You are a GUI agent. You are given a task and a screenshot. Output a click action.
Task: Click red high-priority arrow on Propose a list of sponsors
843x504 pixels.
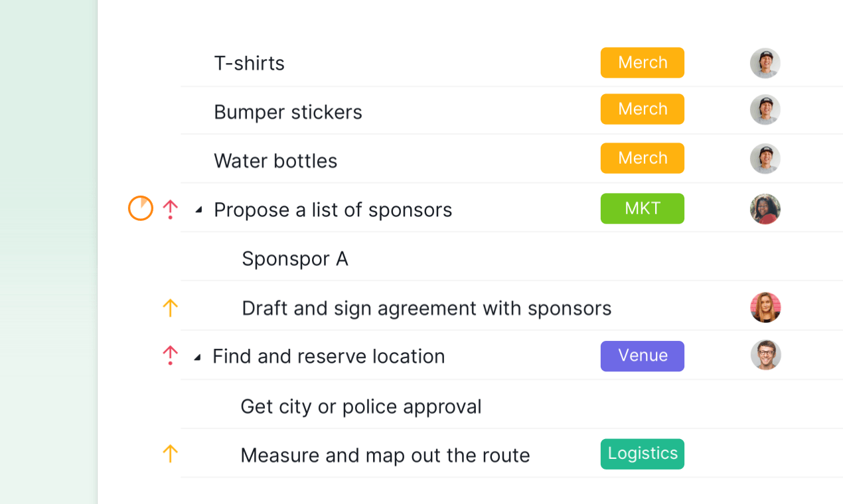click(x=171, y=210)
